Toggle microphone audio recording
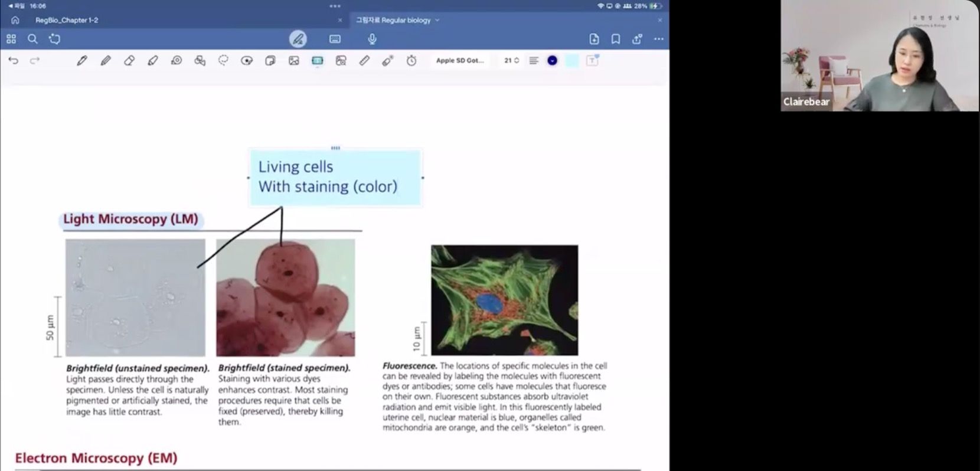Viewport: 980px width, 471px height. pyautogui.click(x=372, y=39)
